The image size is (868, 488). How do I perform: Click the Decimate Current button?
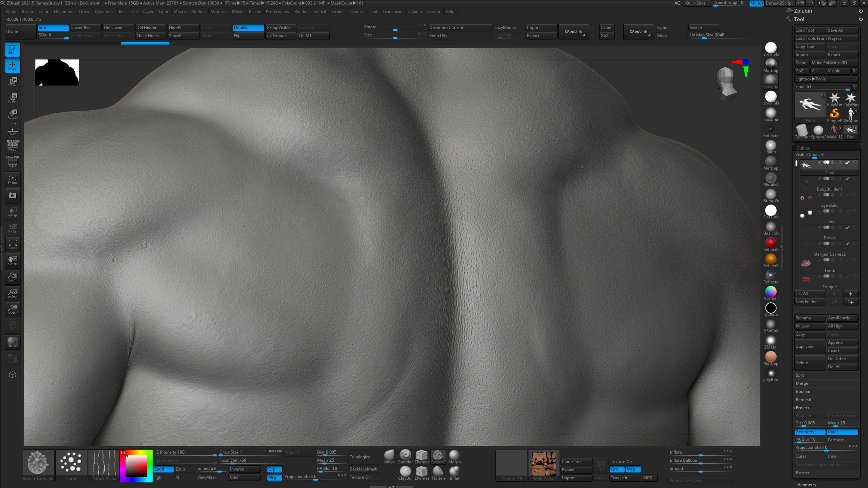point(460,27)
